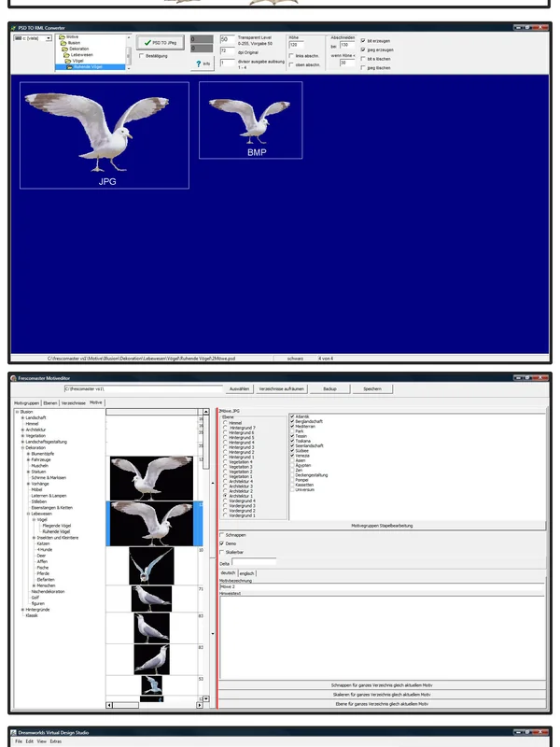
Task: Toggle the Atlantik motif group checkbox
Action: [x=292, y=416]
